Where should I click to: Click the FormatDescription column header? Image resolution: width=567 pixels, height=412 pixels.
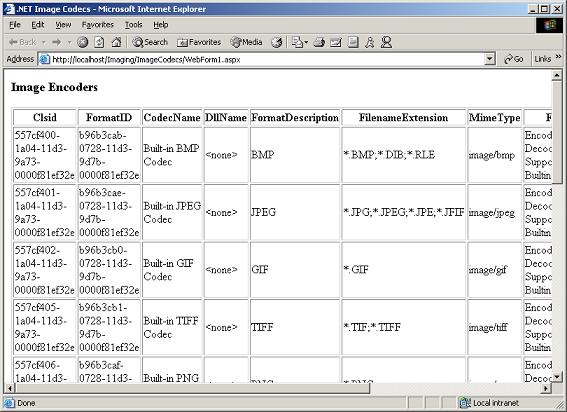pos(295,118)
